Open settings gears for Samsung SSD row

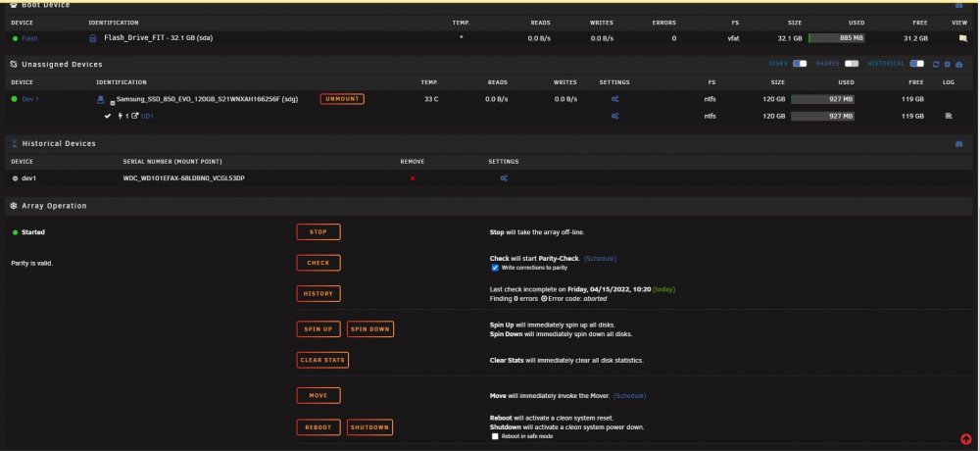coord(615,99)
